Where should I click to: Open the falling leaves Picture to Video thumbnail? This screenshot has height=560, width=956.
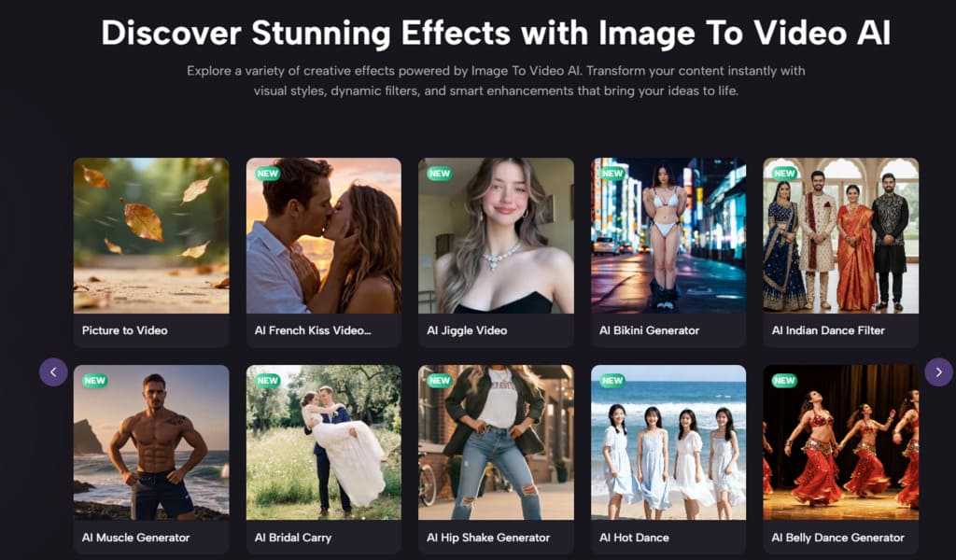tap(151, 235)
